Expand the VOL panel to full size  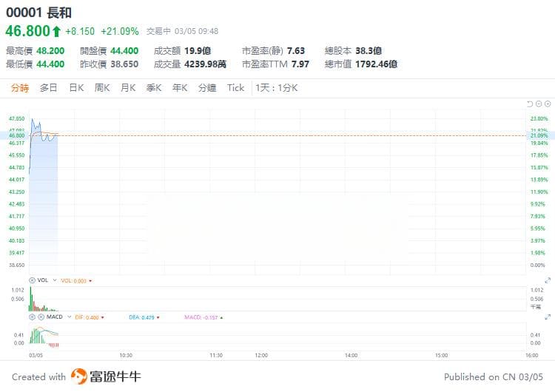(x=548, y=280)
